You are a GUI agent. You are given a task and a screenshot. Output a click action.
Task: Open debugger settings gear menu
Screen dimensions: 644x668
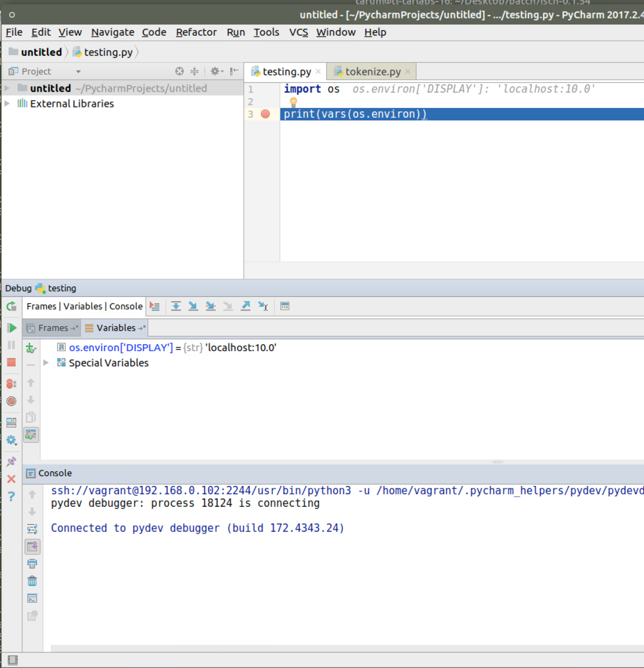pyautogui.click(x=12, y=440)
